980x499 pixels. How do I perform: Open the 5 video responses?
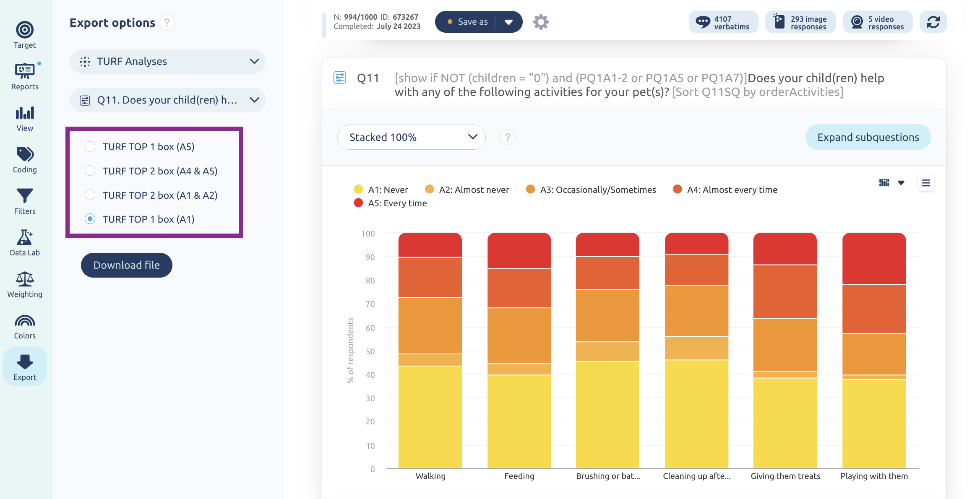[x=878, y=22]
